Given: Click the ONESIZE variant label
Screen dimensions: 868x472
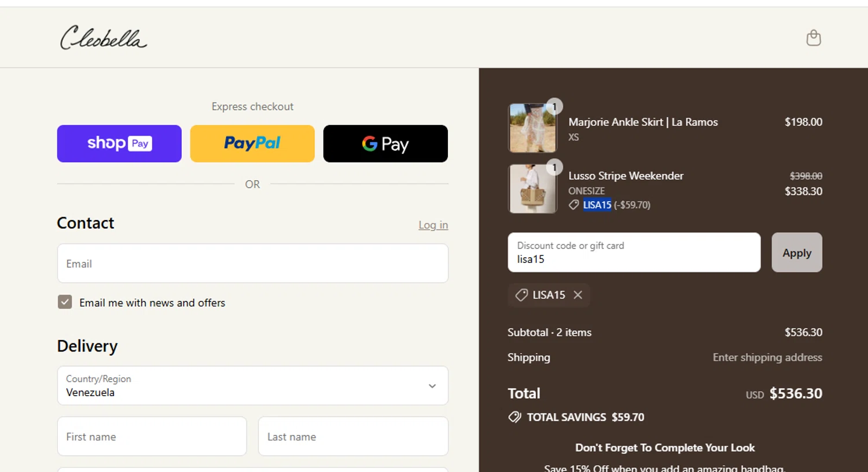Looking at the screenshot, I should [x=586, y=191].
